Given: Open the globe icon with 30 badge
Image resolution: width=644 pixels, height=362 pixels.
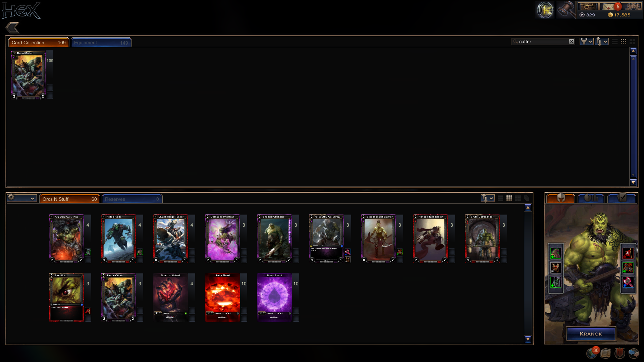Looking at the screenshot, I should [592, 353].
